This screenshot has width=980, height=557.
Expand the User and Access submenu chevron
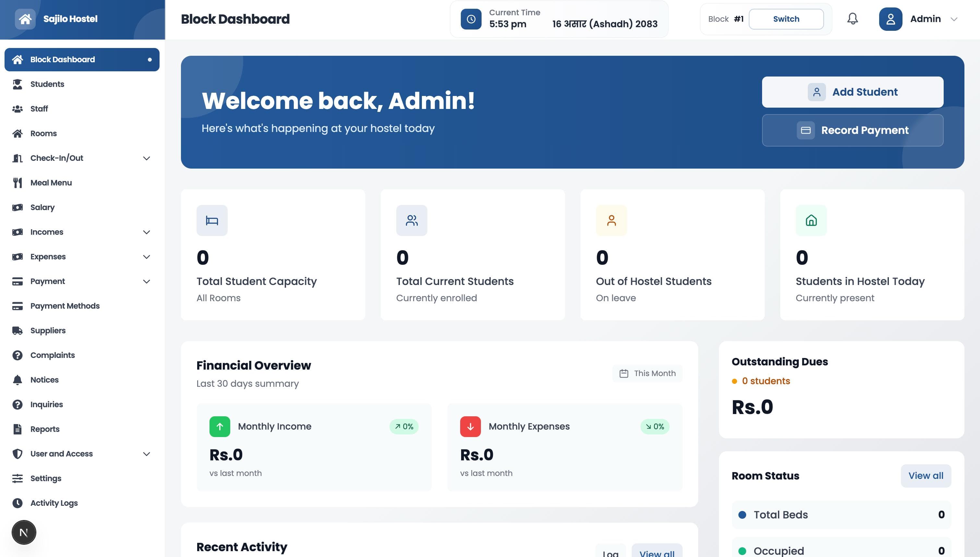point(146,454)
